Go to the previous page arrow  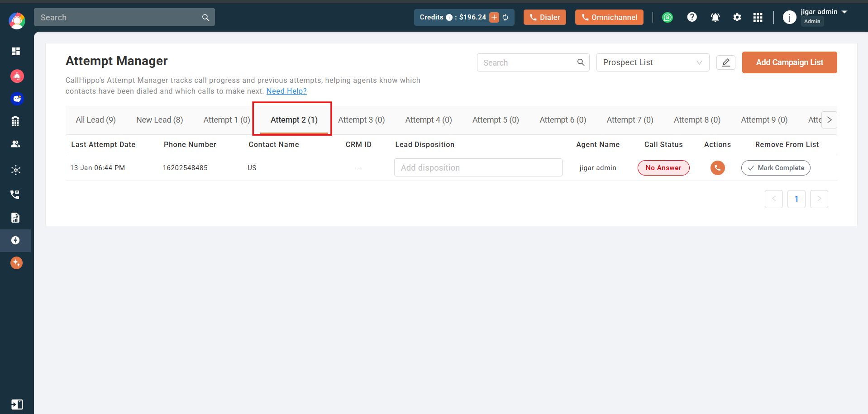tap(774, 199)
